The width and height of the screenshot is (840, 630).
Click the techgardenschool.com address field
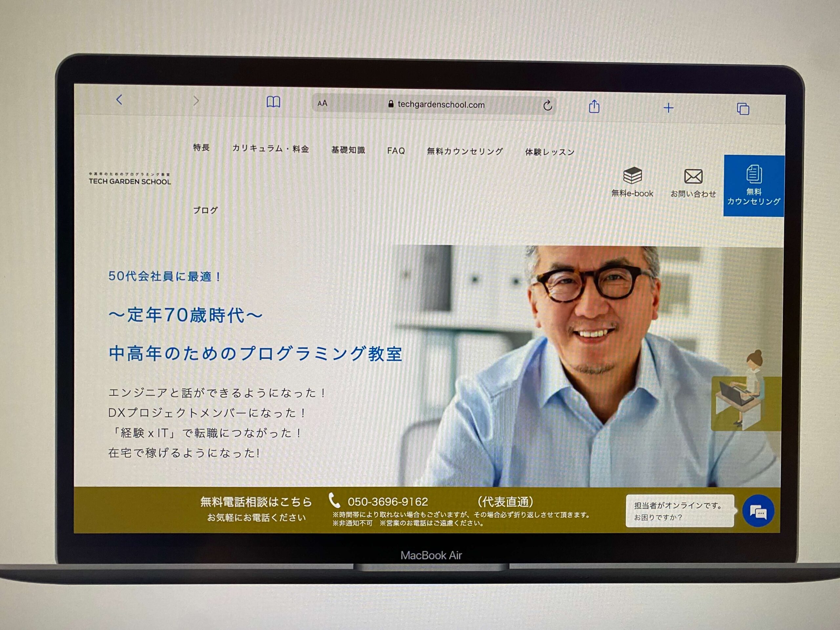(440, 105)
